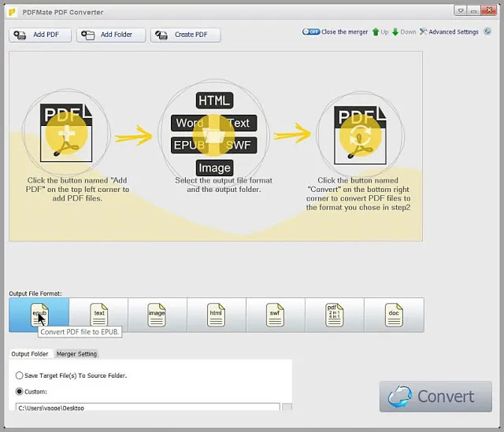Click the output formats illustration in the guide
This screenshot has width=504, height=432.
[213, 133]
